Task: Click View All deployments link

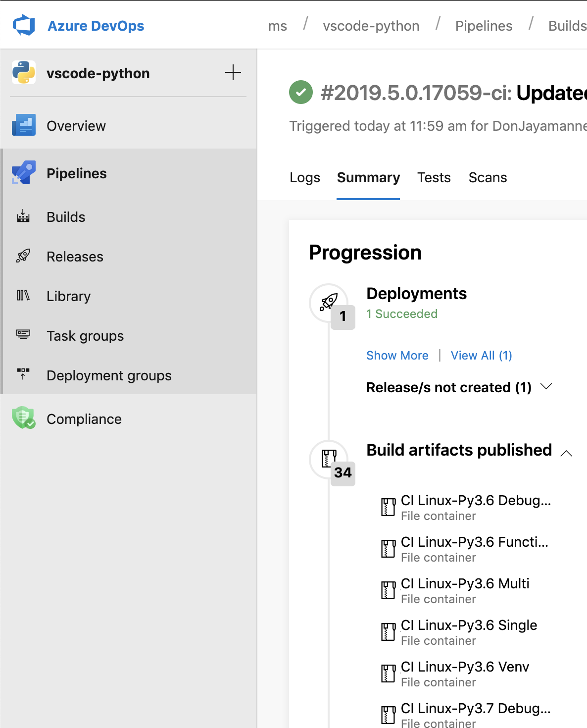Action: coord(481,355)
